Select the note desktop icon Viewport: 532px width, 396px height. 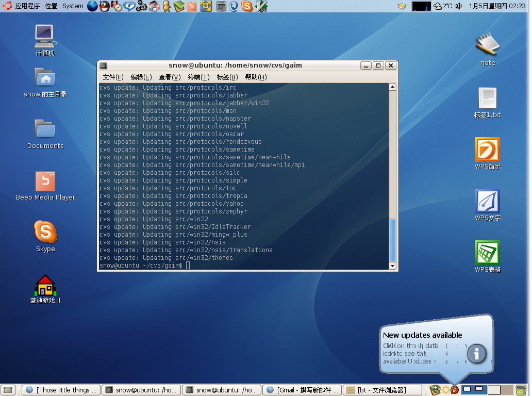(x=488, y=49)
